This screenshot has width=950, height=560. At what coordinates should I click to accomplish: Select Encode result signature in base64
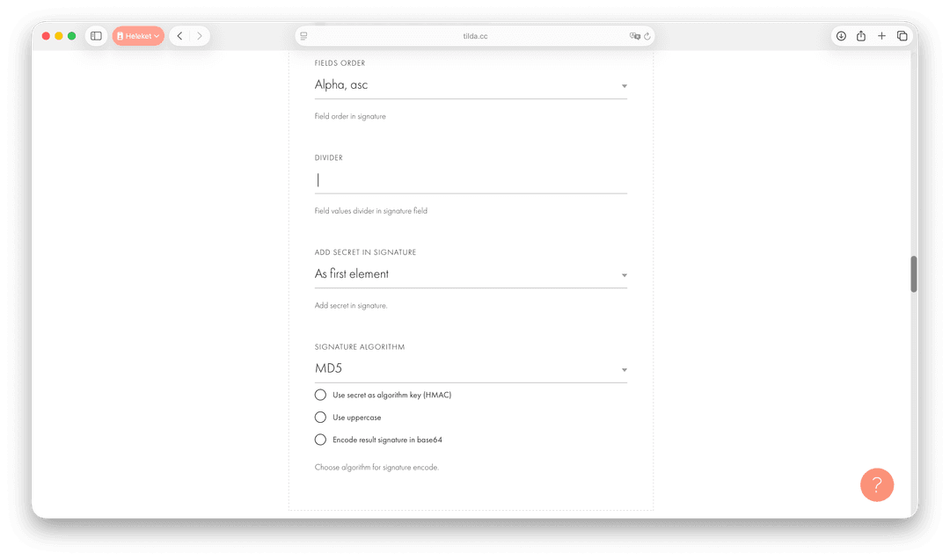point(320,440)
